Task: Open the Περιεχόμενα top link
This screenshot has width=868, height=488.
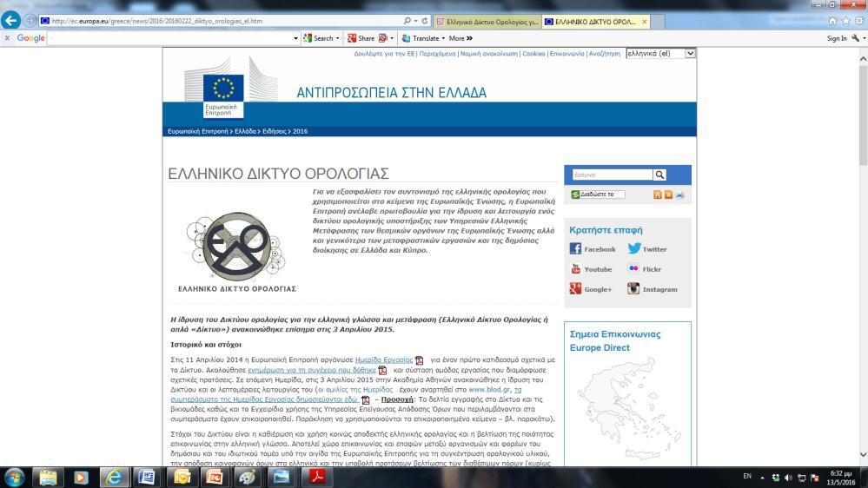Action: (437, 54)
